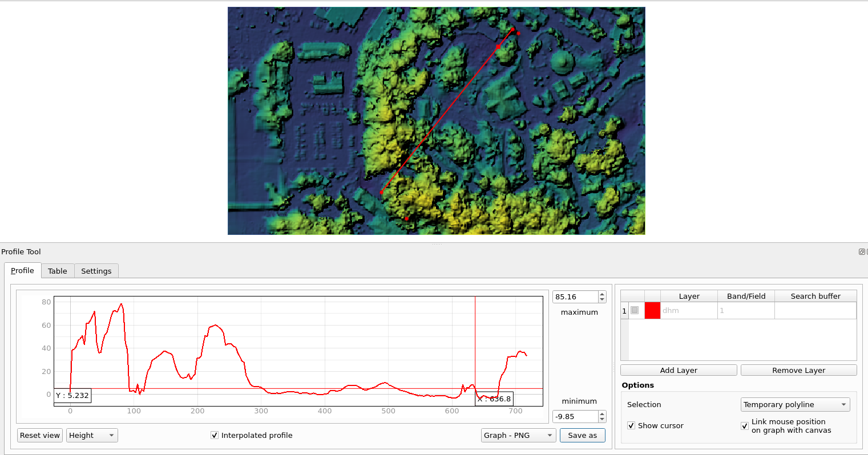Disable the Show cursor checkbox
The image size is (868, 455).
[631, 425]
